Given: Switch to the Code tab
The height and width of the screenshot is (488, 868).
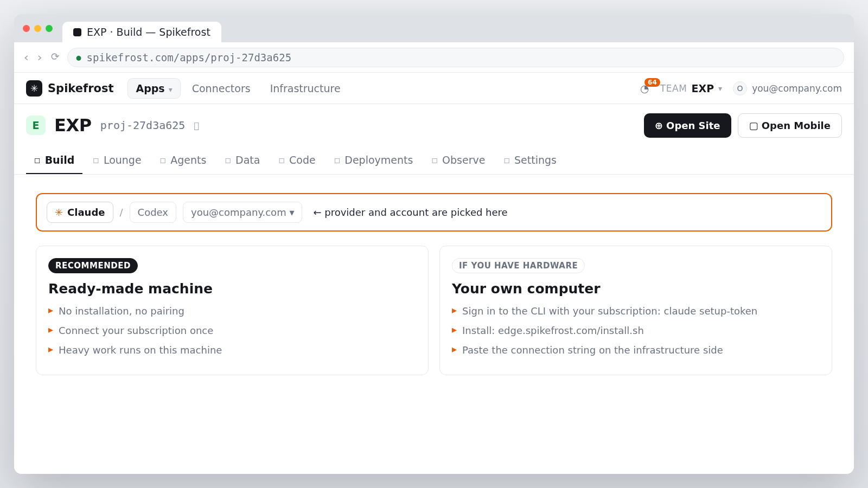Looking at the screenshot, I should tap(297, 160).
